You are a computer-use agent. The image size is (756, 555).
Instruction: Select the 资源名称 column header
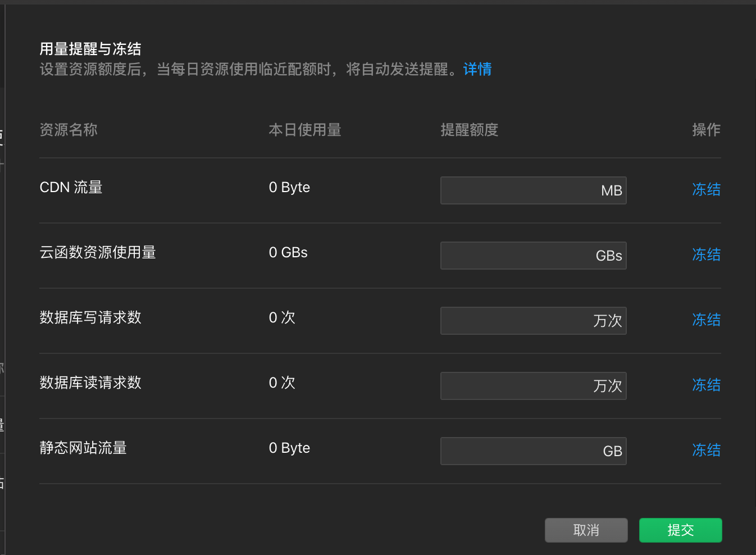[69, 130]
